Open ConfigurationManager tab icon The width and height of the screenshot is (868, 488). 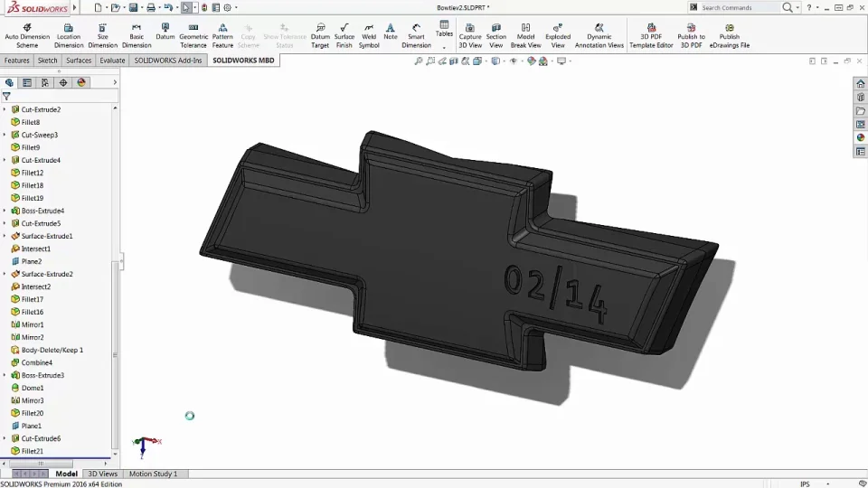45,82
